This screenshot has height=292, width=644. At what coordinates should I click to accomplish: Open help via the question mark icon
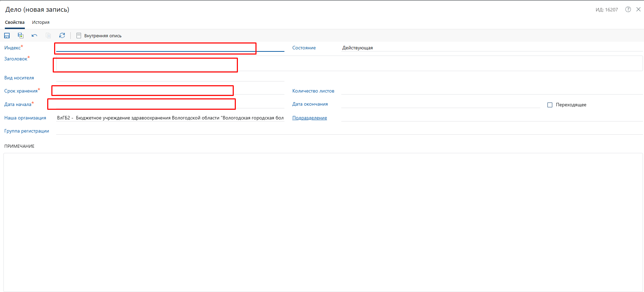628,10
